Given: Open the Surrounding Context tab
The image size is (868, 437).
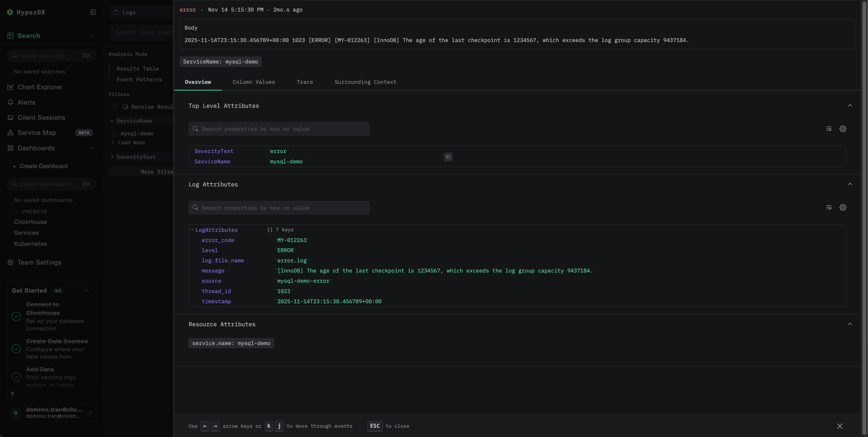Looking at the screenshot, I should 365,82.
